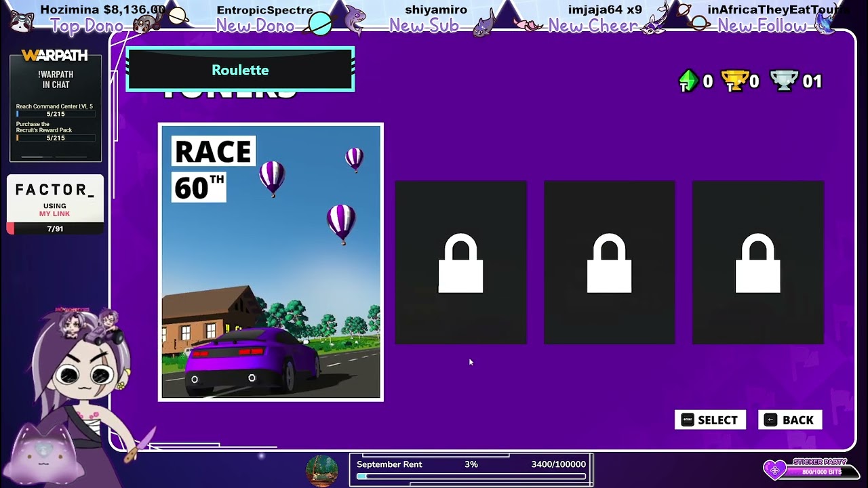Click the New Cheer label
Screen dimensions: 868x488
click(593, 26)
